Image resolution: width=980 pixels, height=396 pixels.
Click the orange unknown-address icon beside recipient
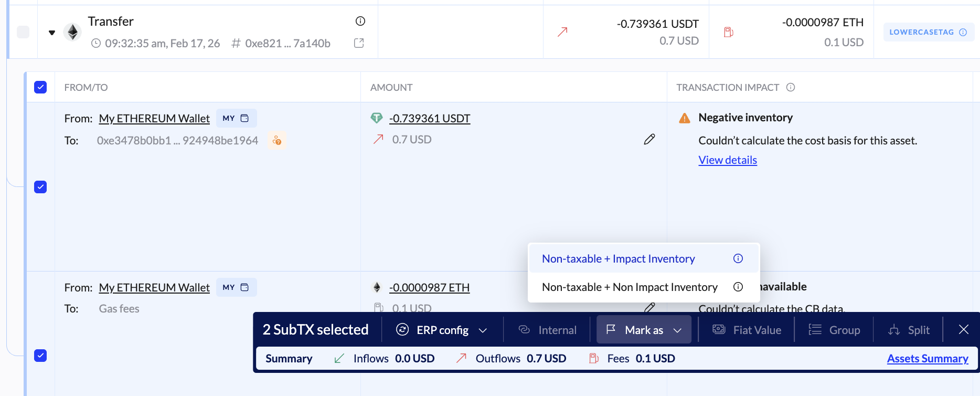276,141
